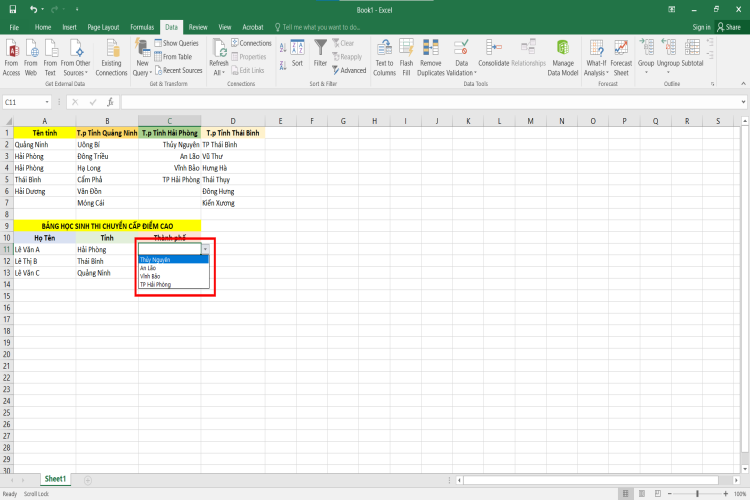The image size is (750, 500).
Task: Click the Insert Function fx icon
Action: tap(110, 102)
